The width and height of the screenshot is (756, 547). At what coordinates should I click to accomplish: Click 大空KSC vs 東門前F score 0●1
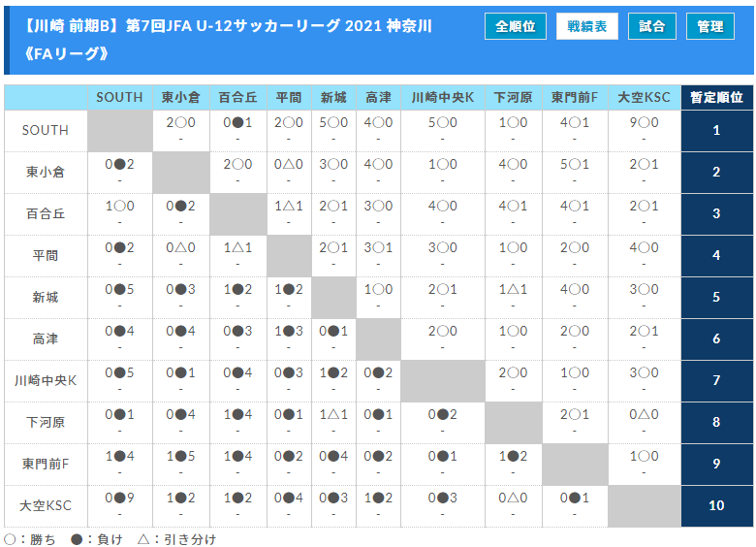(575, 498)
